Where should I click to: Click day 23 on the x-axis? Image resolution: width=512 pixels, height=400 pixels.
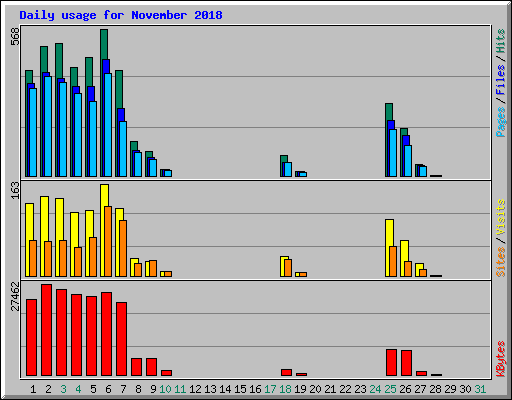coord(360,389)
